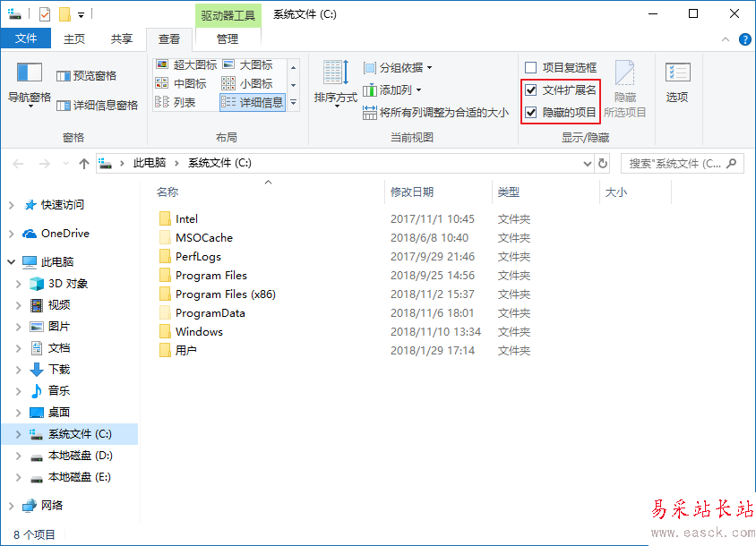The width and height of the screenshot is (756, 546).
Task: Select the ProgramData folder
Action: [x=210, y=312]
